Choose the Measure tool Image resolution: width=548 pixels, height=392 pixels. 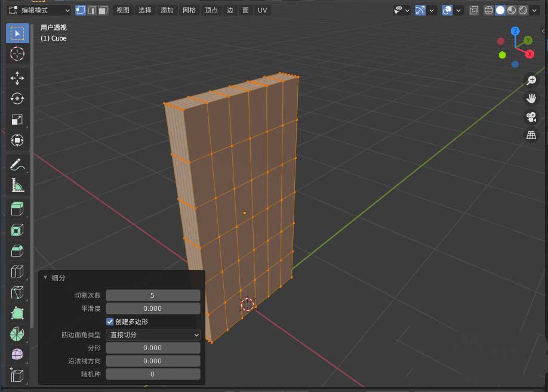pos(17,185)
